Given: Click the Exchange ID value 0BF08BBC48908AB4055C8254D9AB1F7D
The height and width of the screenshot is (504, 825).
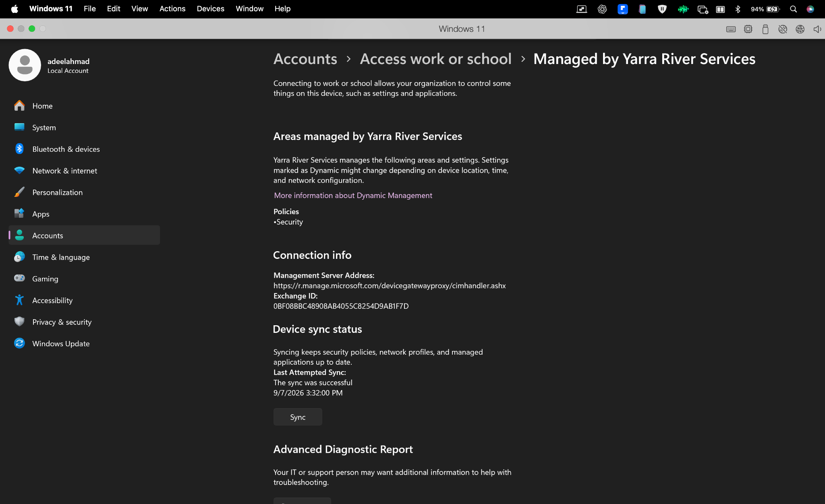Looking at the screenshot, I should (341, 306).
